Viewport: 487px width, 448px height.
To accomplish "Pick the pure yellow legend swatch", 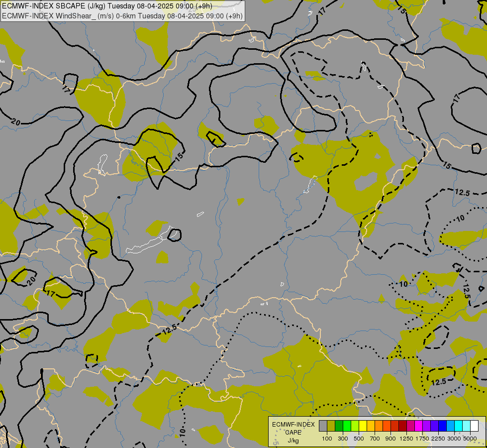I will click(x=363, y=426).
